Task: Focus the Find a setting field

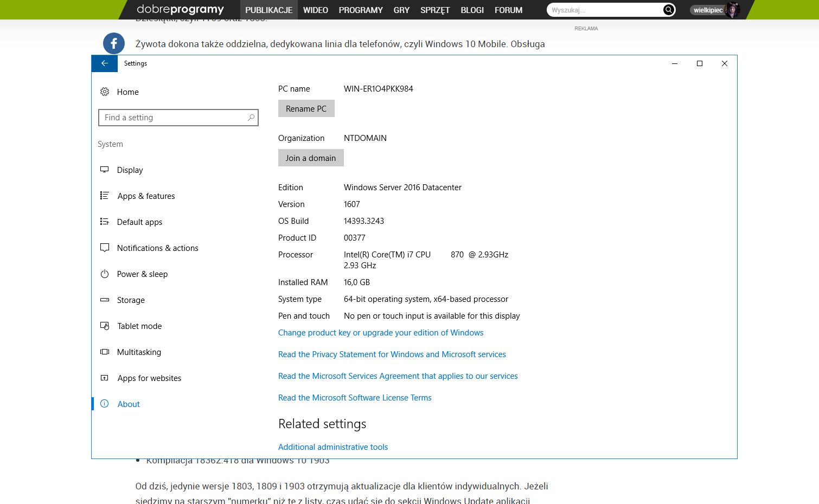Action: 178,118
